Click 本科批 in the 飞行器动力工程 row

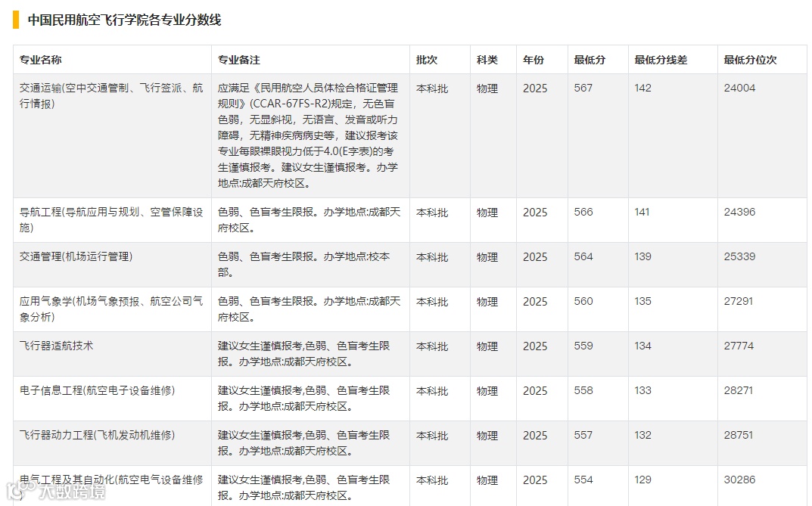coord(432,436)
